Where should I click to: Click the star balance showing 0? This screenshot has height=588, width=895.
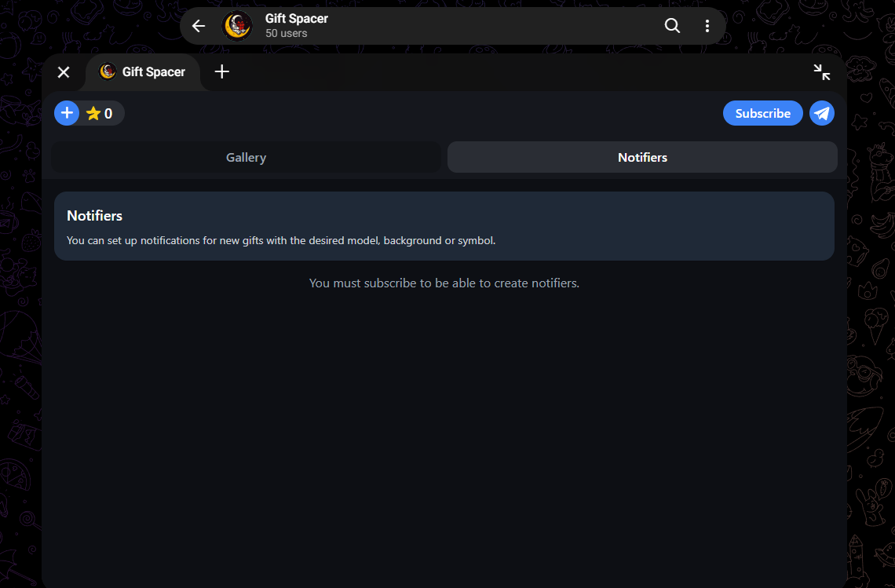pyautogui.click(x=100, y=114)
